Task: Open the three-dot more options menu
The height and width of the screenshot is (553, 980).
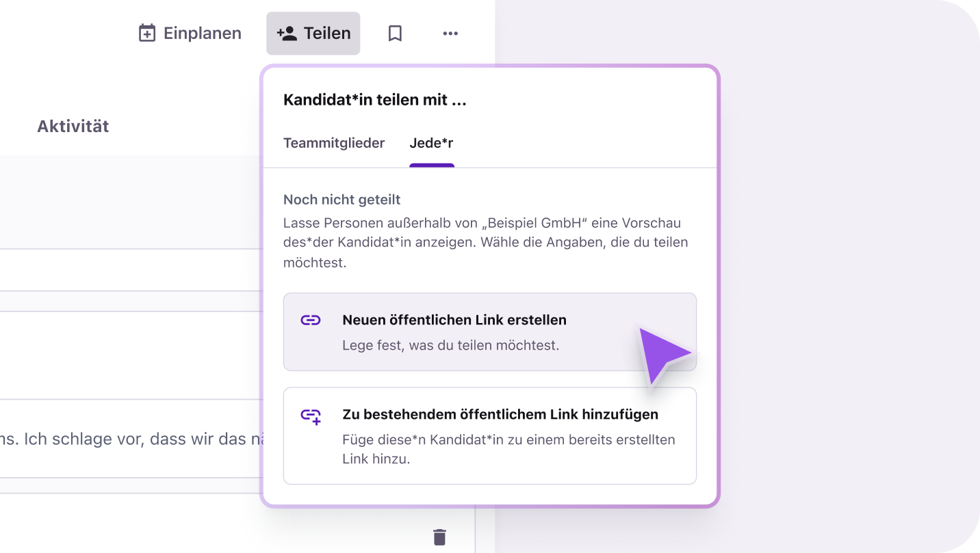Action: pyautogui.click(x=450, y=34)
